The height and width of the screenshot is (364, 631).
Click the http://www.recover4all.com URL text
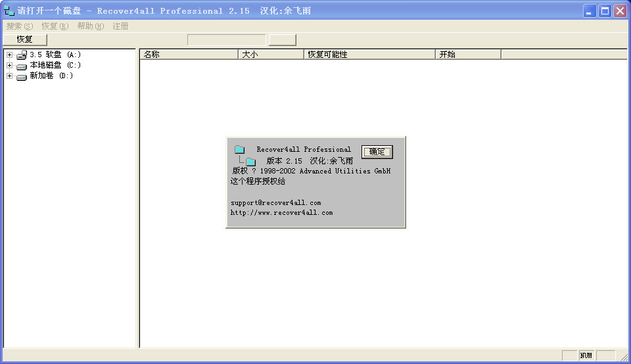[x=281, y=213]
